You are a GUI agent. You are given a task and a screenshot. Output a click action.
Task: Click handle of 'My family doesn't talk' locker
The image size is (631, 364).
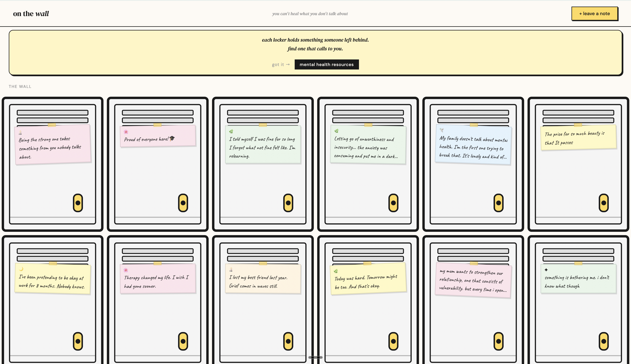click(498, 203)
